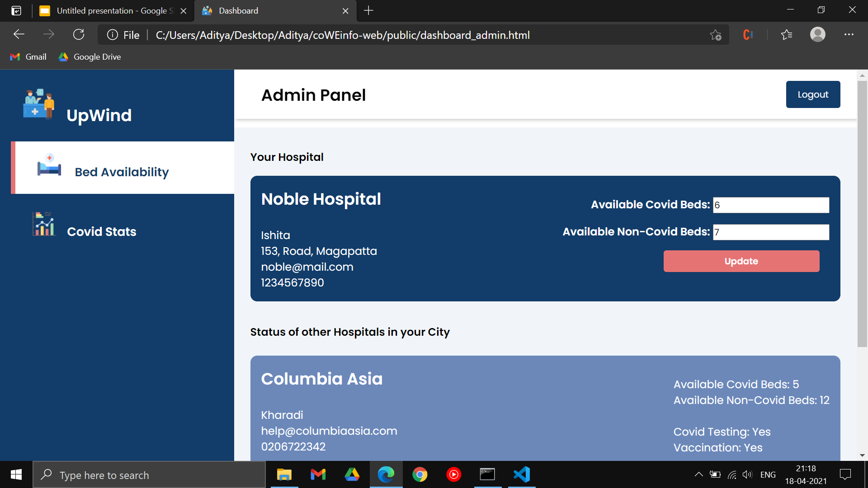Screen dimensions: 868x488
Task: Click the Covid Stats chart icon
Action: tap(44, 224)
